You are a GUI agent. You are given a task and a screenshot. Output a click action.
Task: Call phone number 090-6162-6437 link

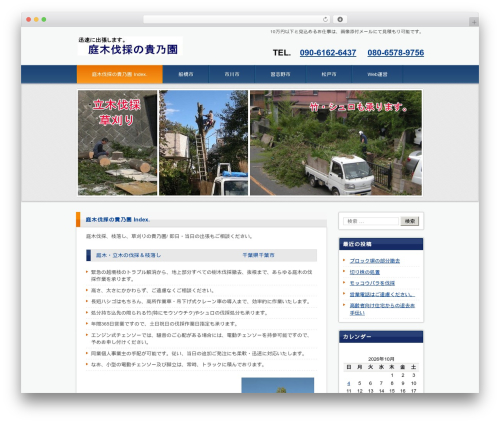(x=328, y=53)
